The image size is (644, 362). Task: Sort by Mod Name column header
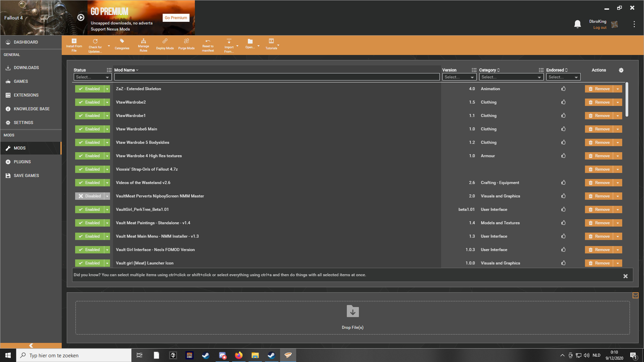point(126,70)
